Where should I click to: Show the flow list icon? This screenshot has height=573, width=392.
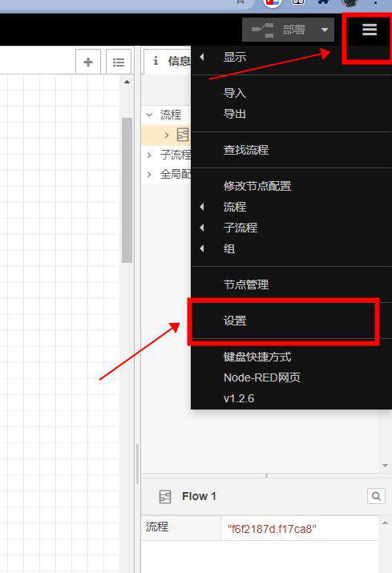[x=119, y=62]
